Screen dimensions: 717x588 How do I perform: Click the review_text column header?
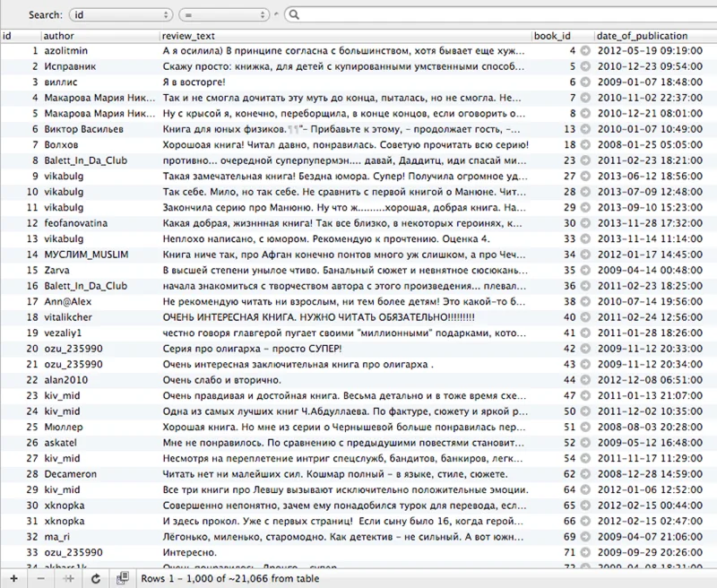coord(344,35)
